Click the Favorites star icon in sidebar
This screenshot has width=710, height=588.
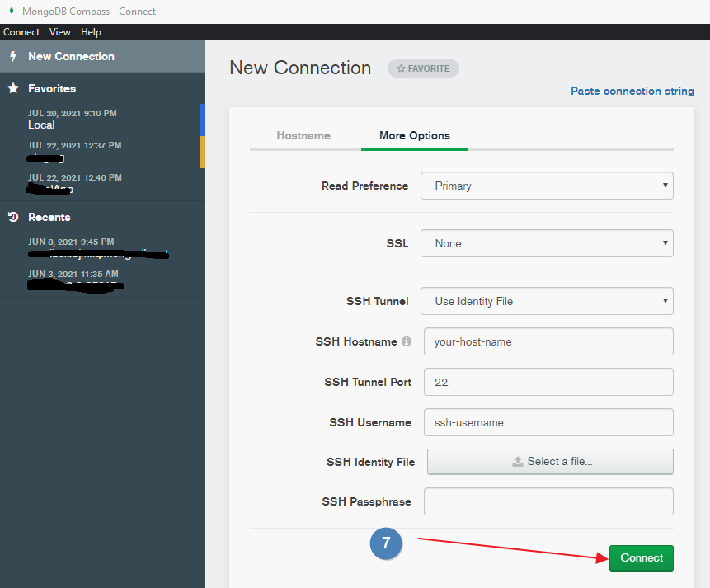pos(13,88)
